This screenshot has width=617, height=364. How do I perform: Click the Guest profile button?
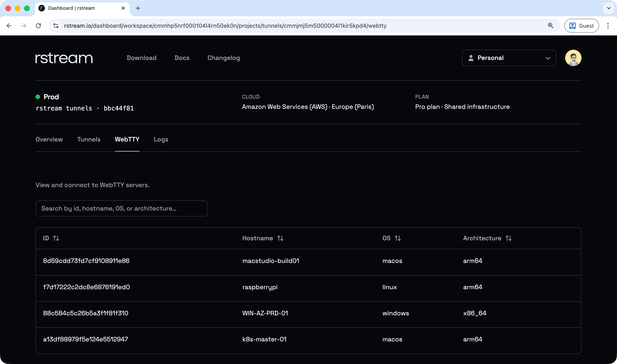pyautogui.click(x=581, y=25)
